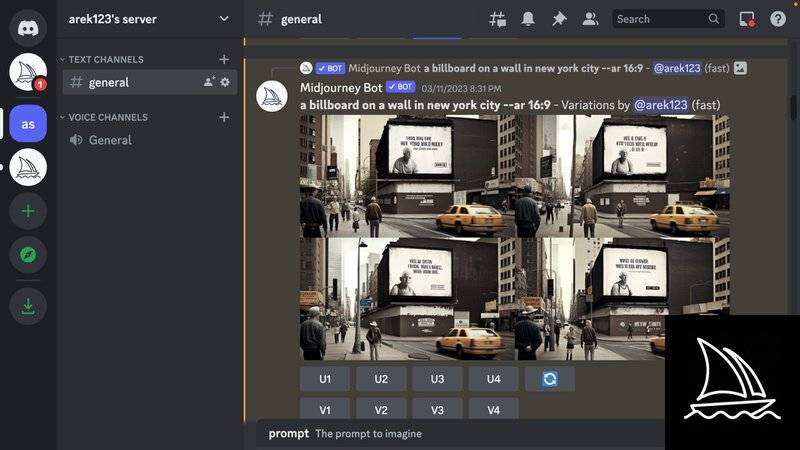Re-roll the image generation button
This screenshot has width=800, height=450.
549,379
